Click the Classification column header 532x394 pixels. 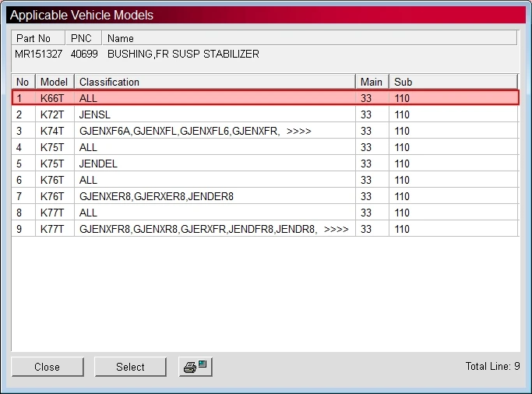(215, 82)
